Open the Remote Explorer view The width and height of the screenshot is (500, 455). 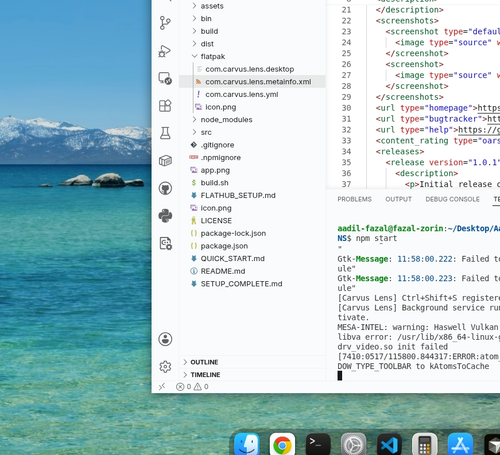tap(165, 78)
